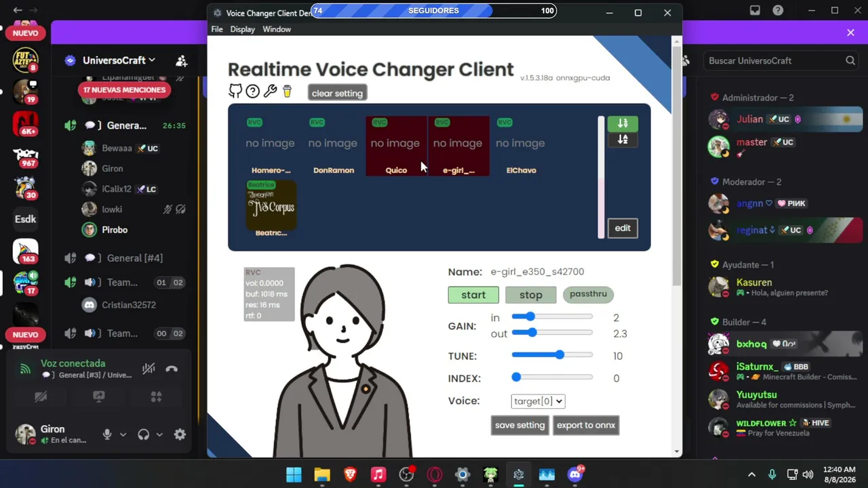The image size is (868, 488).
Task: Select the ElChavo voice slot
Action: coord(521,146)
